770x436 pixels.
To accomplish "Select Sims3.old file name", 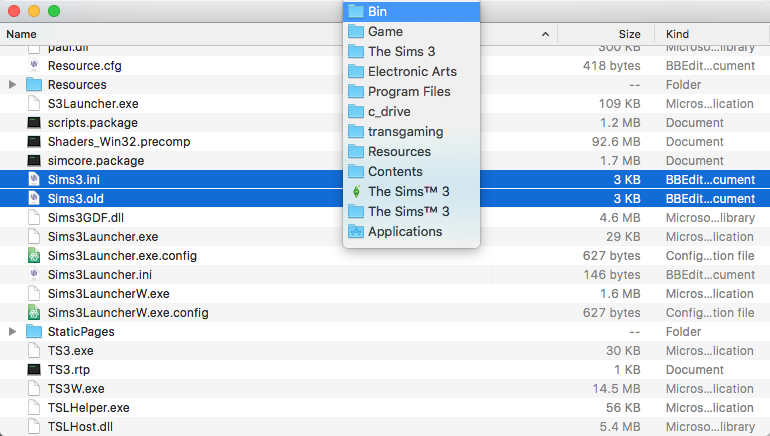I will tap(76, 199).
